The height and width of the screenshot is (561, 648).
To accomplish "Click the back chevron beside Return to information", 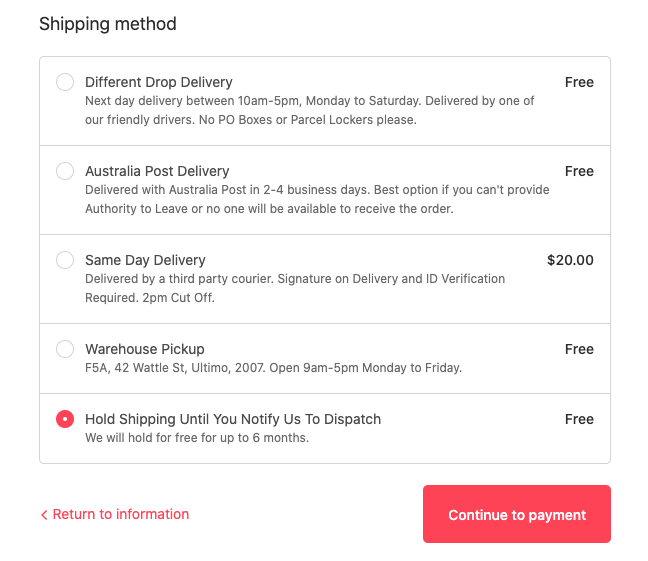I will pos(44,515).
